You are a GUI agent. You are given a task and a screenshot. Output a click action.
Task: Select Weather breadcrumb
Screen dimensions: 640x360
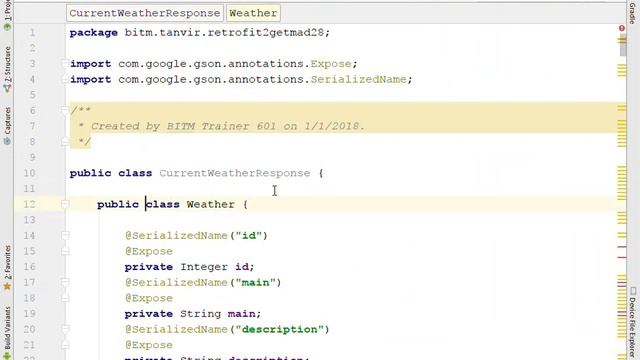pyautogui.click(x=253, y=13)
